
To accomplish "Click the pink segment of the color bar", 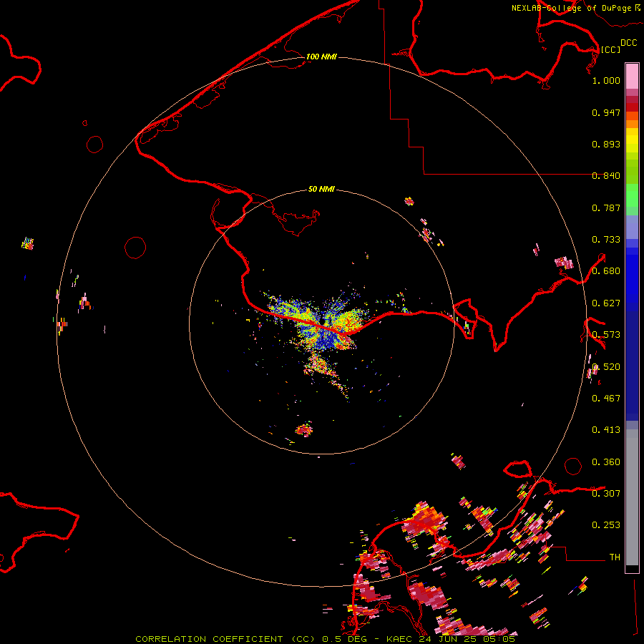I will coord(632,77).
